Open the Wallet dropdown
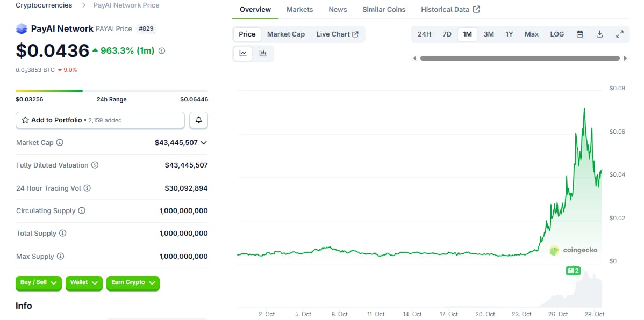The image size is (644, 320). (84, 283)
